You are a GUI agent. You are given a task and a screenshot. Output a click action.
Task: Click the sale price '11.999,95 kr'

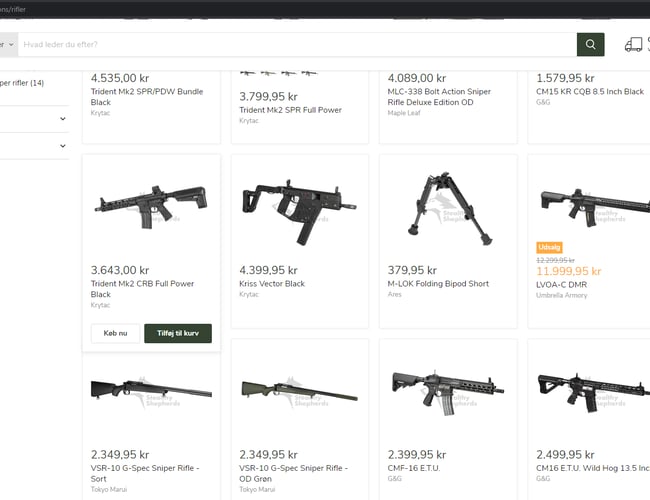(568, 271)
